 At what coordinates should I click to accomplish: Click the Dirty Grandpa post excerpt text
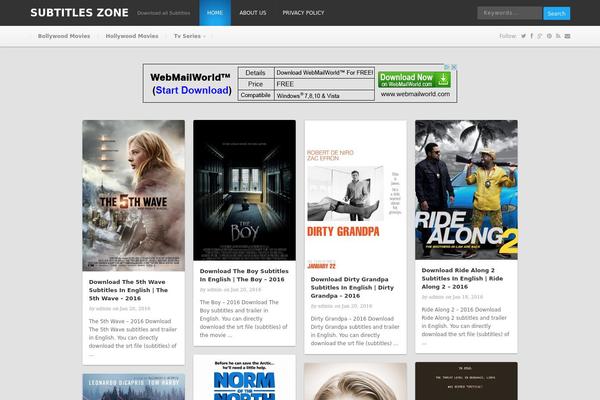tap(355, 331)
